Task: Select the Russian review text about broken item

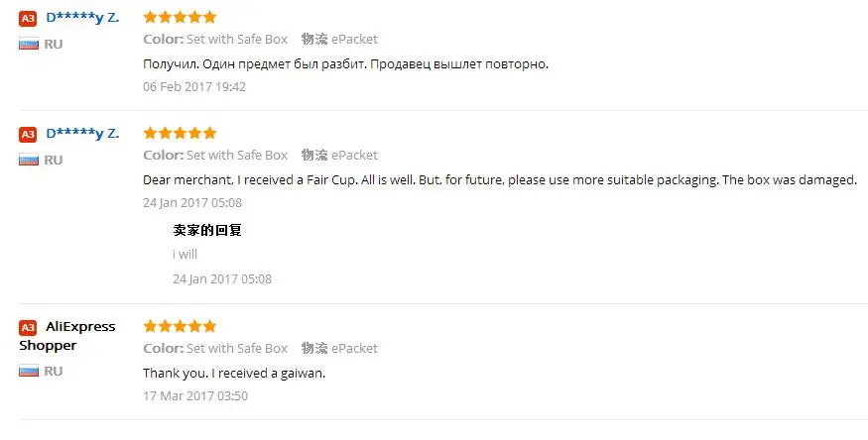Action: [x=345, y=64]
